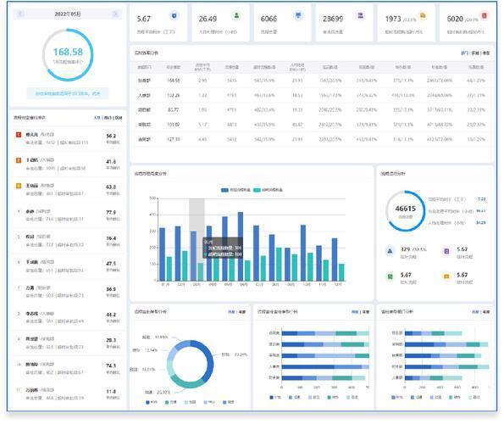
Task: Go to previous month with left arrow
Action: (20, 14)
